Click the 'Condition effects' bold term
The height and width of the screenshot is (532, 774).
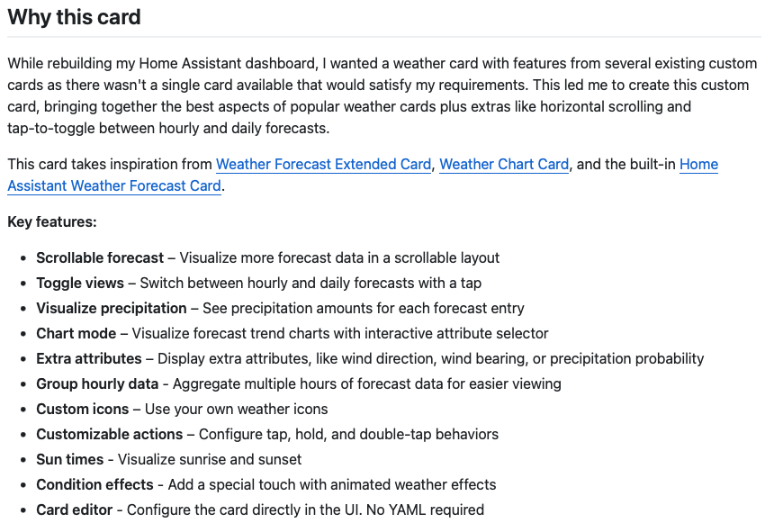pyautogui.click(x=94, y=484)
